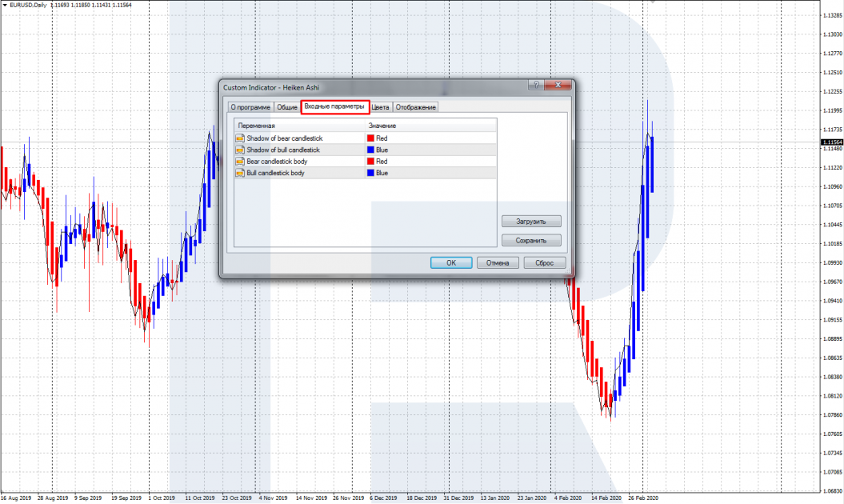Open the 'Цвета' tab
Viewport: 844px width, 504px height.
pyautogui.click(x=380, y=107)
